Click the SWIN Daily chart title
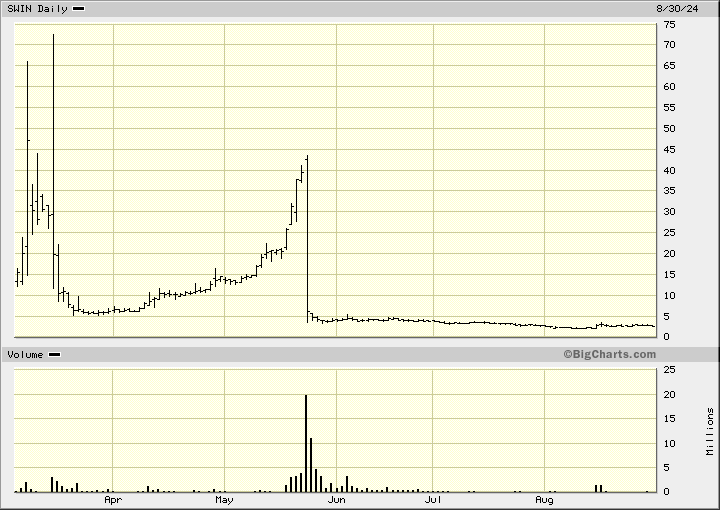720x510 pixels. click(x=37, y=8)
